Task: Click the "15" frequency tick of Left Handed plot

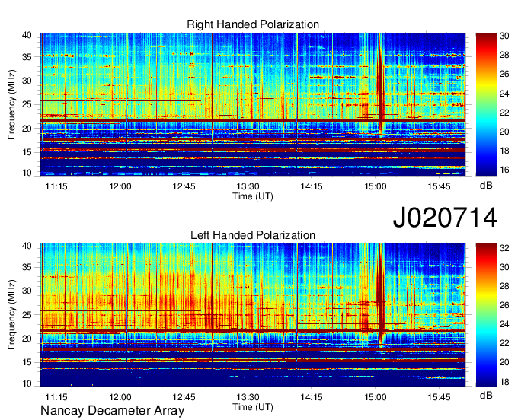Action: click(27, 362)
